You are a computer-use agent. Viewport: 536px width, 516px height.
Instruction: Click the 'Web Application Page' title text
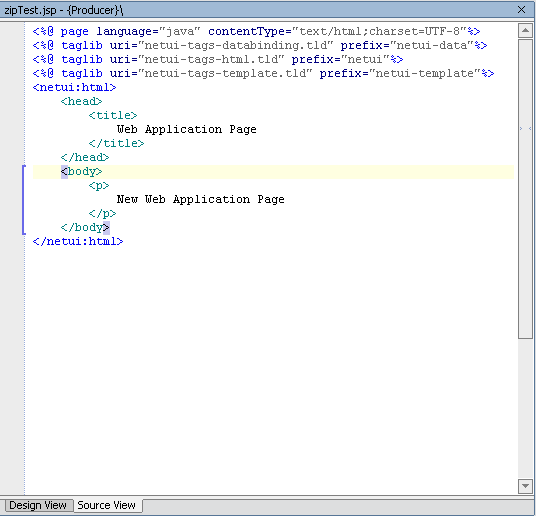187,130
